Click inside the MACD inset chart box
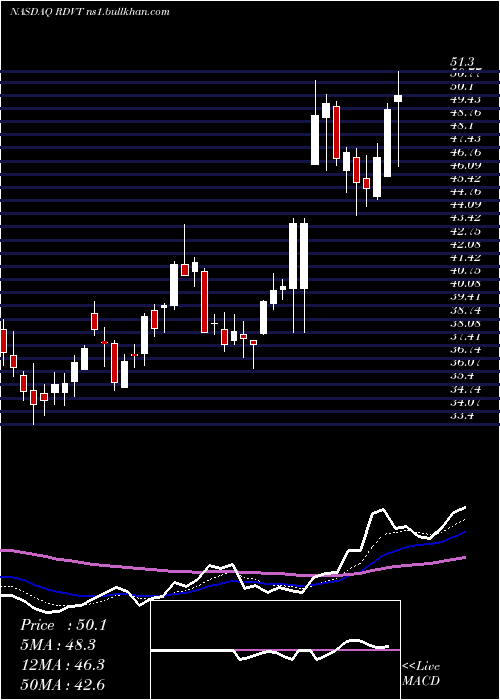The image size is (500, 700). click(276, 650)
